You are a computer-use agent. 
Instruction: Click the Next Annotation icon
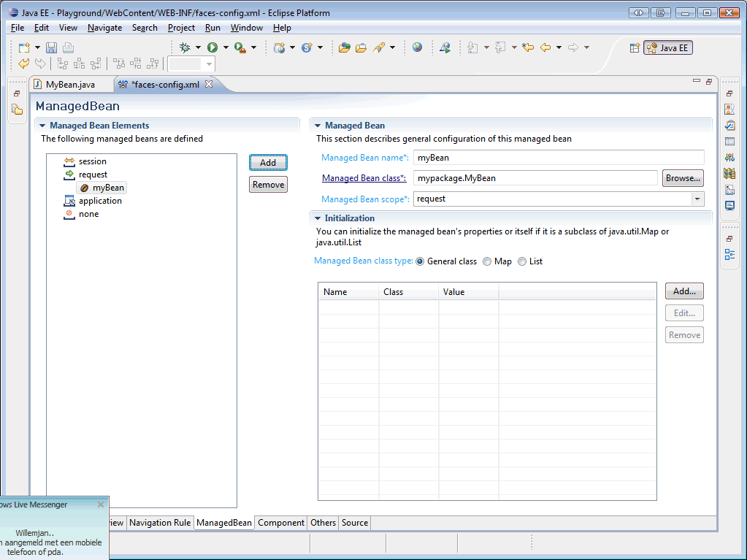click(x=472, y=47)
